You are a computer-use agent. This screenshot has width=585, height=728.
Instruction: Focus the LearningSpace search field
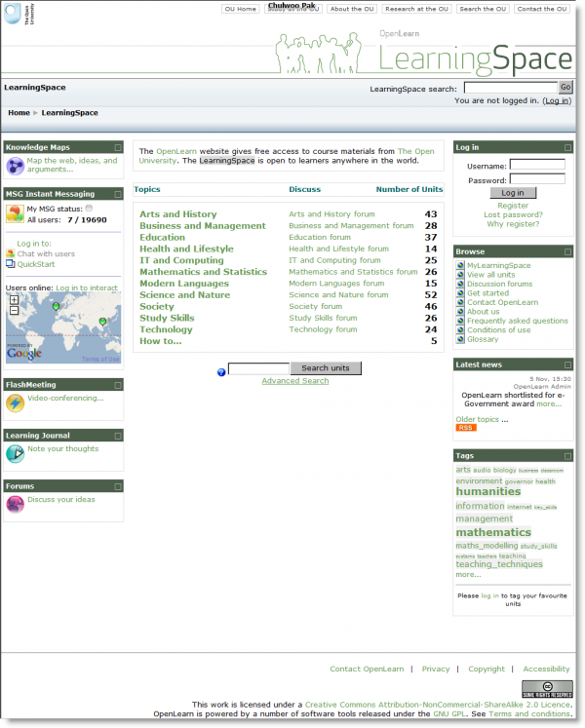tap(511, 88)
